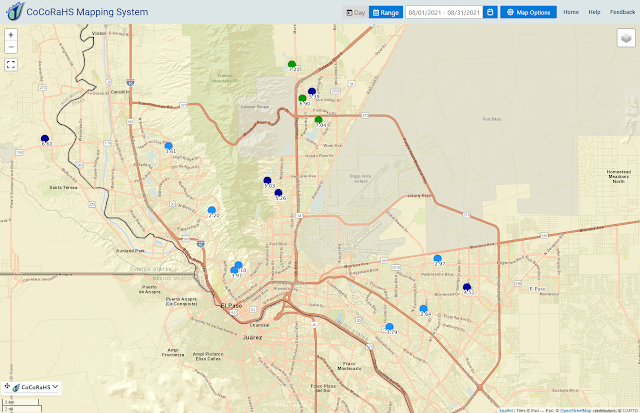Select the light blue 3.61 marker
Image resolution: width=640 pixels, height=413 pixels.
[169, 146]
